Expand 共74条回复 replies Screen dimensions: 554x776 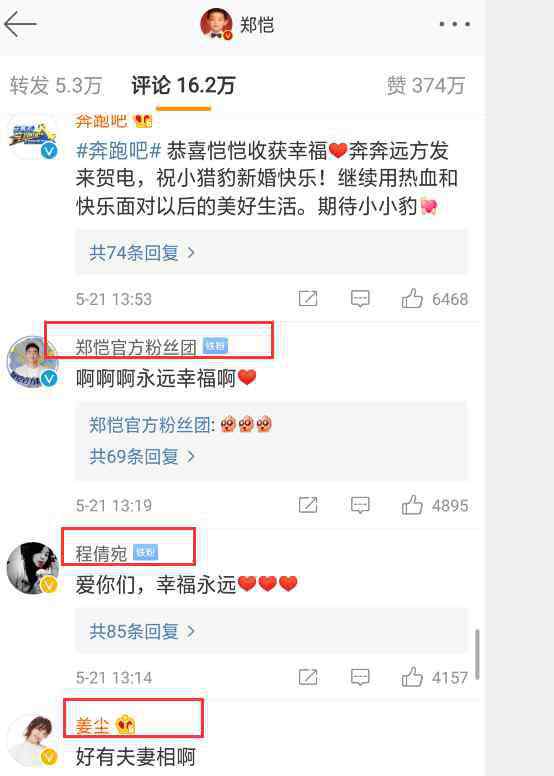coord(142,253)
